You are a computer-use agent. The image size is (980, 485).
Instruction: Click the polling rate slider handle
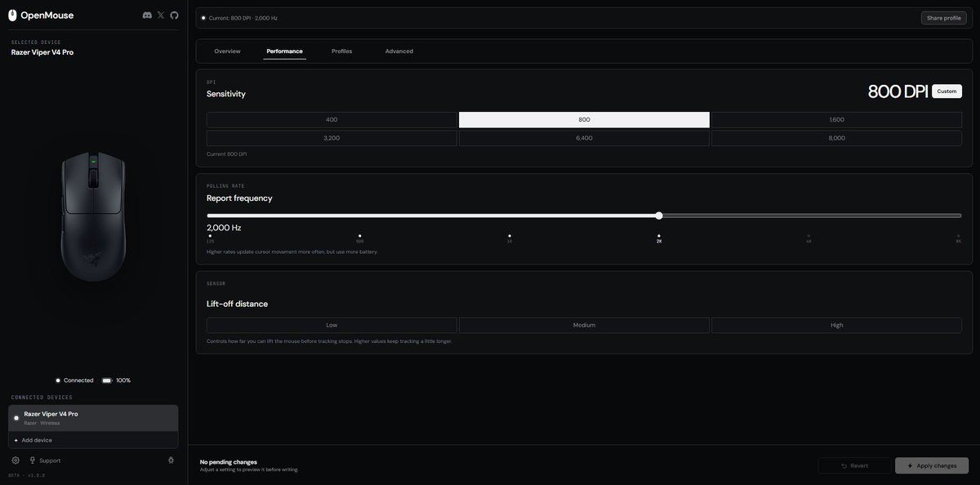point(659,216)
